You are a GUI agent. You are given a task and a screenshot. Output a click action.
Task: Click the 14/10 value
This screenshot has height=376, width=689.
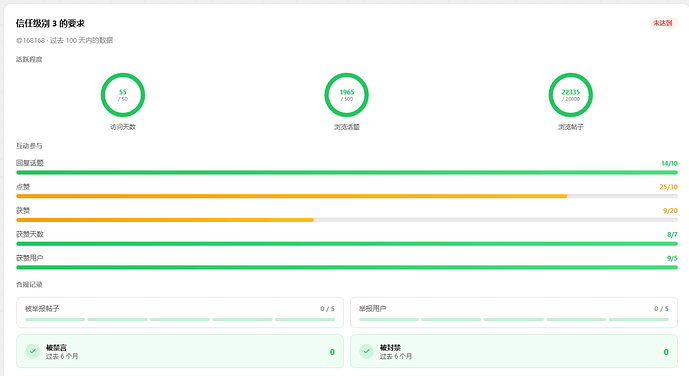[669, 163]
